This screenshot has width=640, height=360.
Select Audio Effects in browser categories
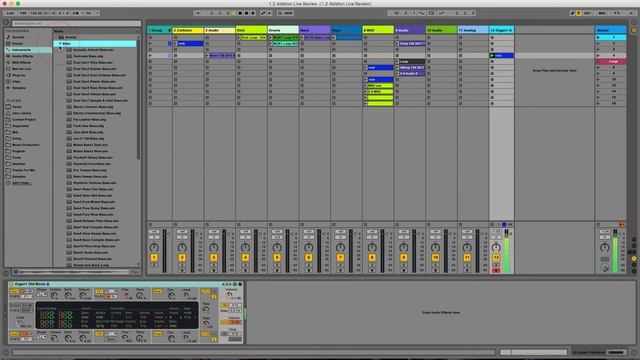click(22, 56)
